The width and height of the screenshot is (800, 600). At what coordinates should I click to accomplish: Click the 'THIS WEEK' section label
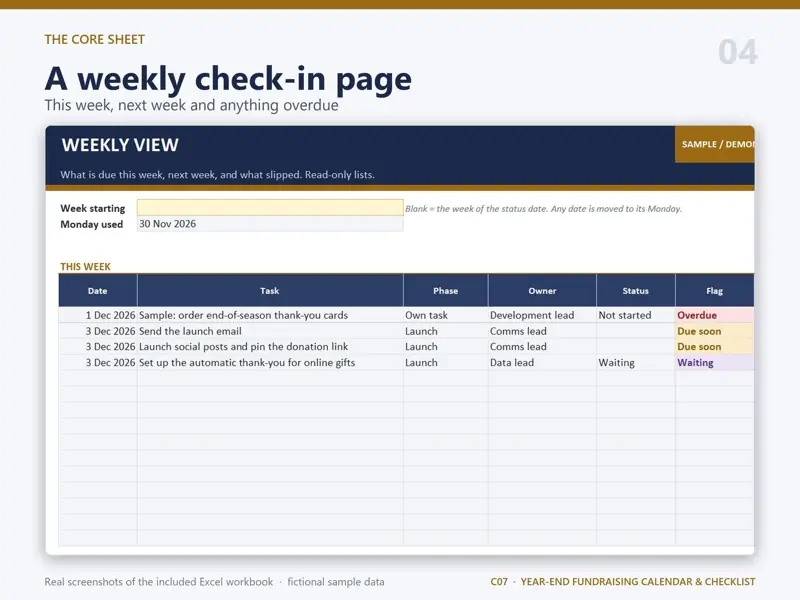click(85, 266)
